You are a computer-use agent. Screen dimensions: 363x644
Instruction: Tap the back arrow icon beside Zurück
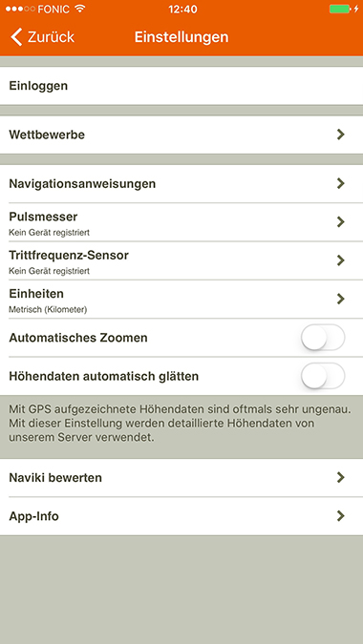coord(16,37)
